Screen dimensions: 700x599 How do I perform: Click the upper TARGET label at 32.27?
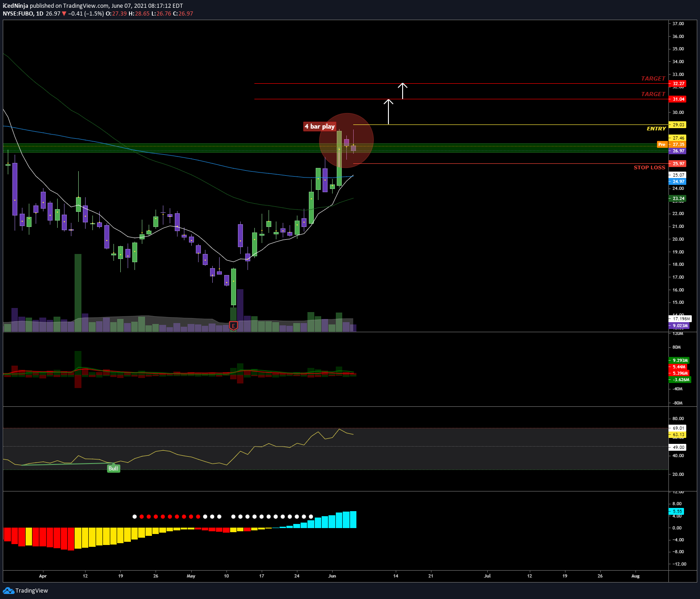(653, 79)
